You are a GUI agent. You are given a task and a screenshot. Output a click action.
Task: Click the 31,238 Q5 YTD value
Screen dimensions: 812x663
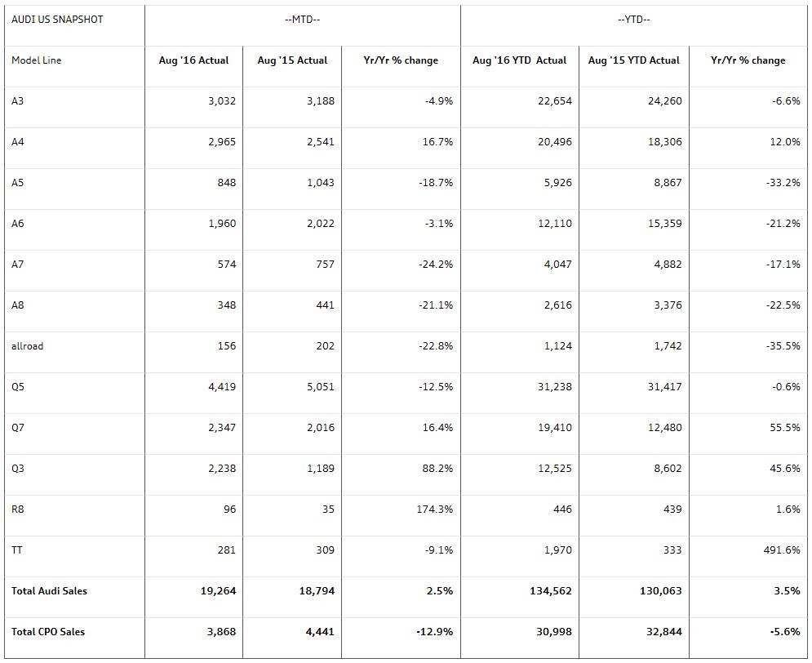[x=554, y=387]
